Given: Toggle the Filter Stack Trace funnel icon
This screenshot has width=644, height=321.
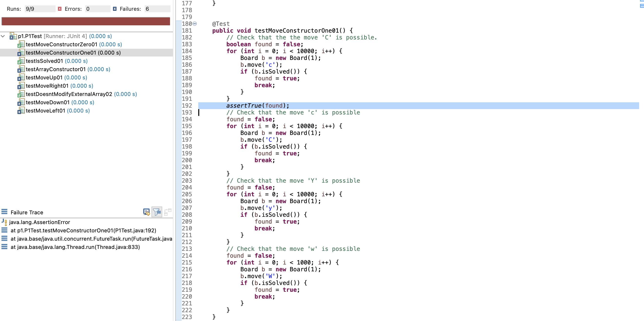Looking at the screenshot, I should point(157,212).
